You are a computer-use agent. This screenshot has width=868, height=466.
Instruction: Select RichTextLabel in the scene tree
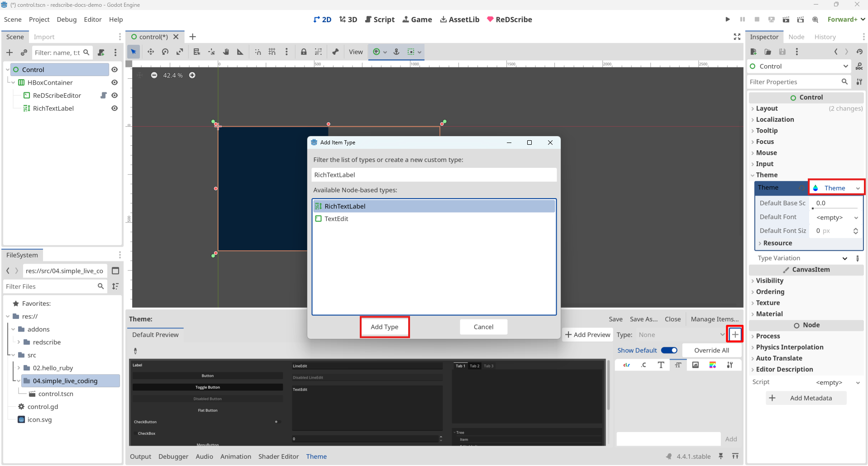[53, 108]
